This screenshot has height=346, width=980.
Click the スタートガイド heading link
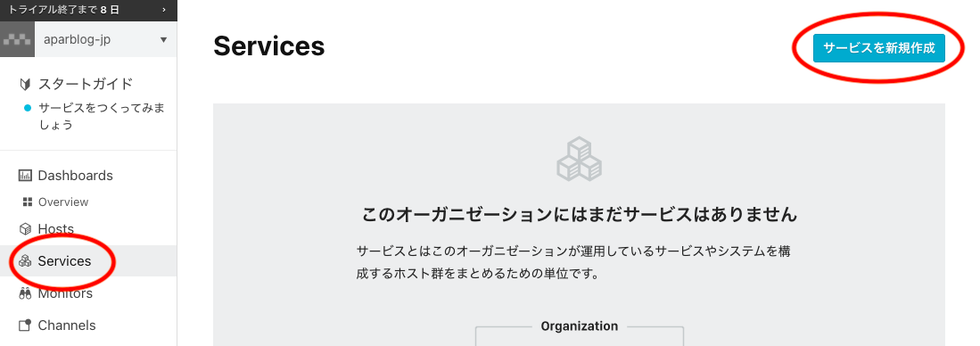pyautogui.click(x=86, y=84)
